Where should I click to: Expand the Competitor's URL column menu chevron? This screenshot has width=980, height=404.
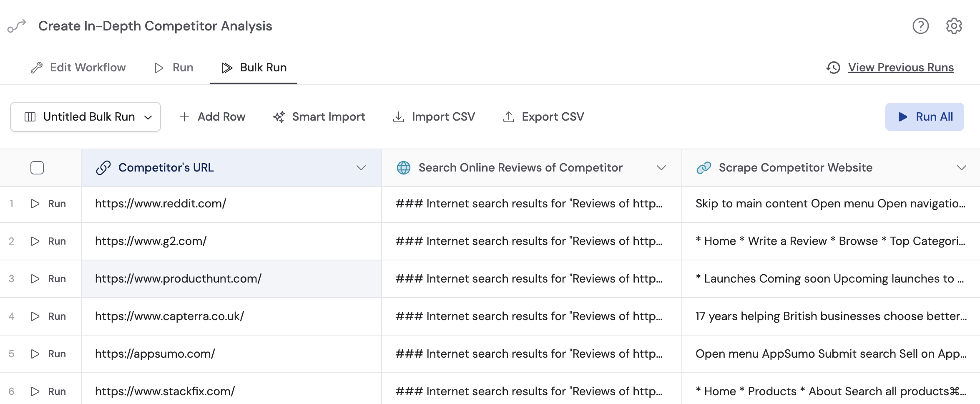(x=361, y=168)
